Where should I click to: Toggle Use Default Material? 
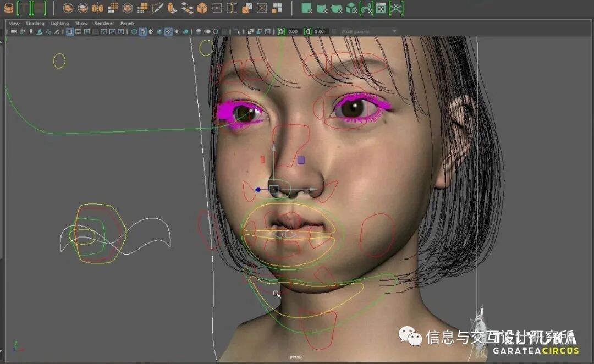[151, 31]
